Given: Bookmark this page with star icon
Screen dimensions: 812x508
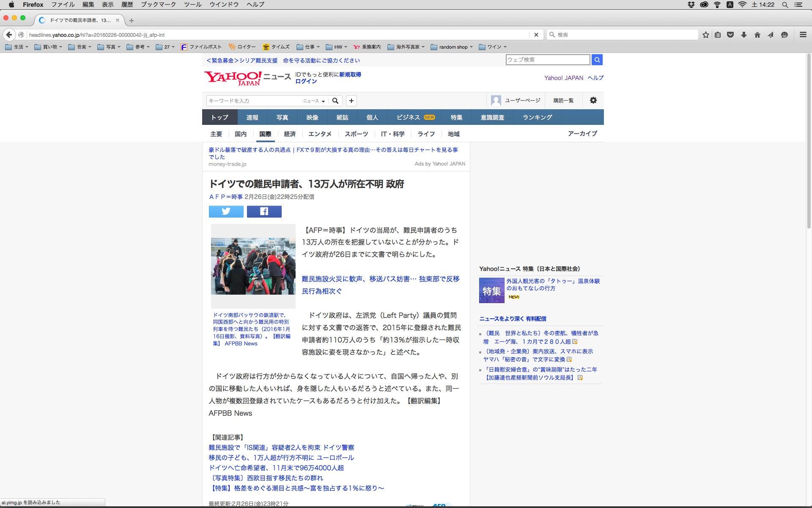Looking at the screenshot, I should [x=705, y=35].
